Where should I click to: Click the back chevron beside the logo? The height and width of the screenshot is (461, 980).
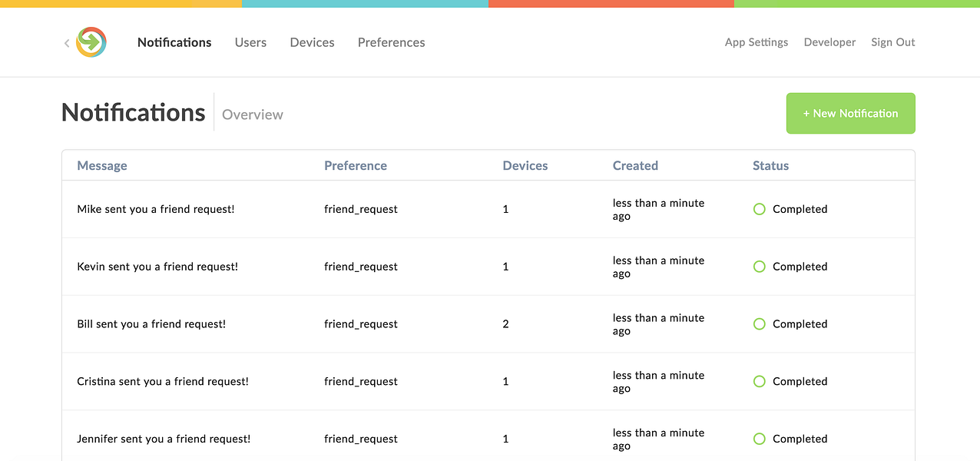[67, 43]
